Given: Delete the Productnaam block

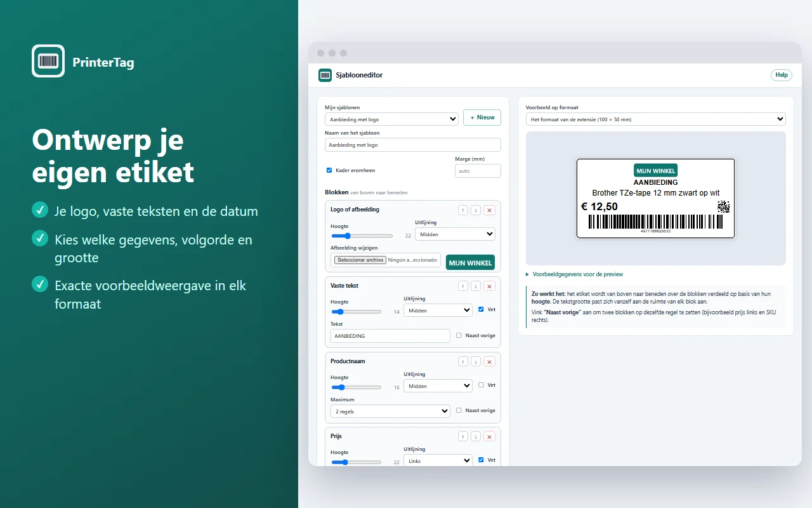Looking at the screenshot, I should click(489, 362).
